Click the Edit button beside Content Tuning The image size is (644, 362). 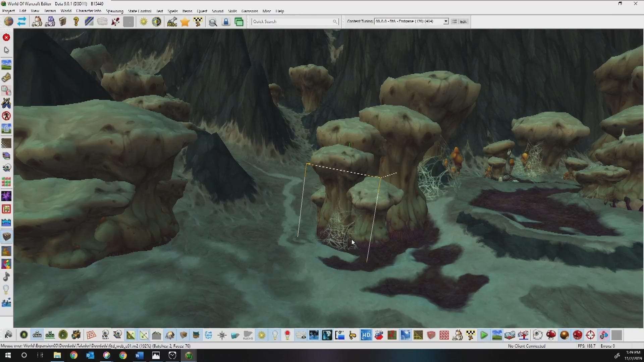click(x=463, y=21)
